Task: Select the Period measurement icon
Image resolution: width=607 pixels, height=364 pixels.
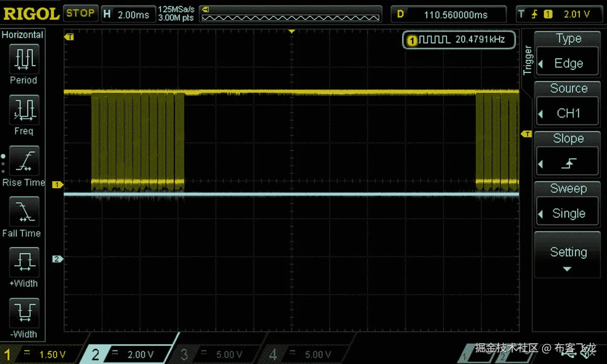Action: pos(24,58)
